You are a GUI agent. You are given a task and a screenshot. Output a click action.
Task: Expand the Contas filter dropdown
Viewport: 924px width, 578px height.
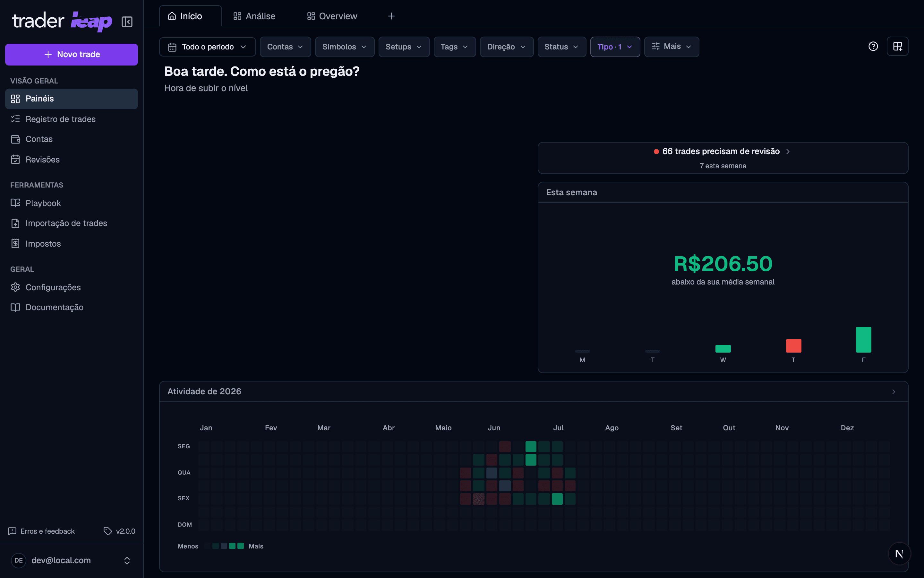point(285,47)
